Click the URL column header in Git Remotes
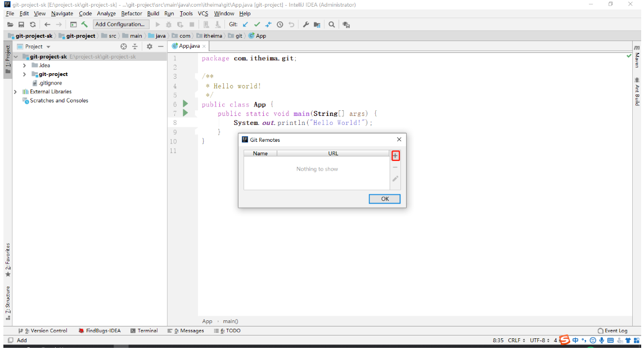 (333, 153)
